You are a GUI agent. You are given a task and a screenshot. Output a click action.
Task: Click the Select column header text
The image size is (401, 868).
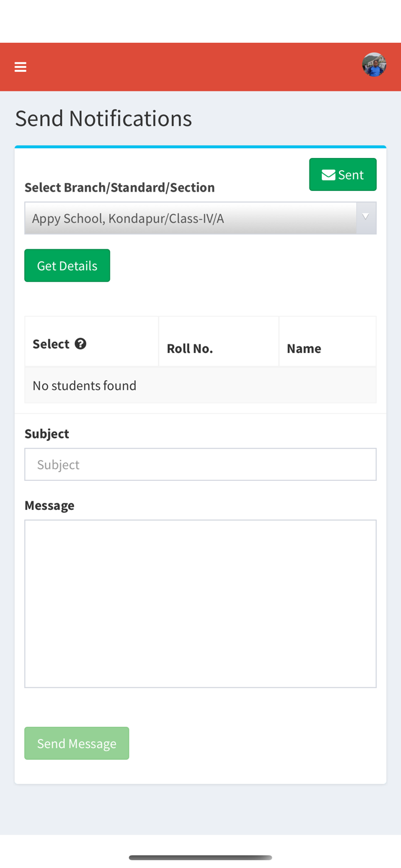[x=51, y=344]
